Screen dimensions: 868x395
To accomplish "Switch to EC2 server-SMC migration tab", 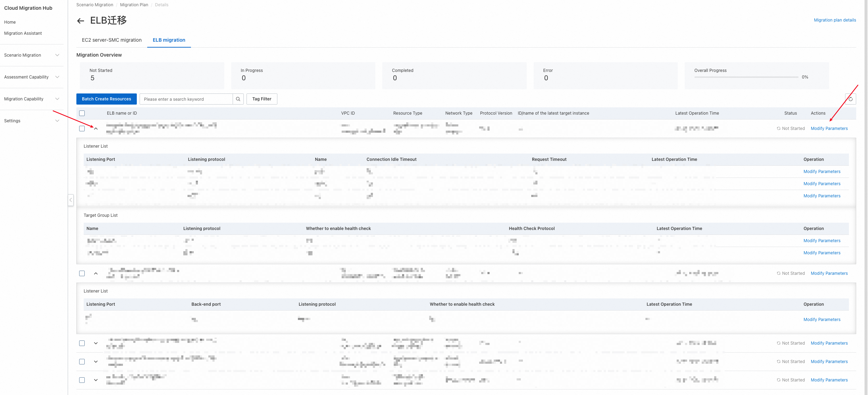I will tap(112, 40).
